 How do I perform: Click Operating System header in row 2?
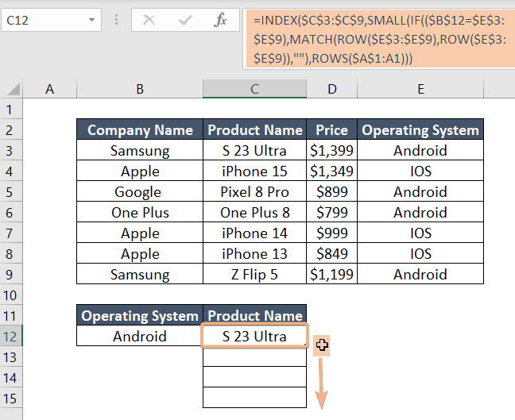[420, 130]
